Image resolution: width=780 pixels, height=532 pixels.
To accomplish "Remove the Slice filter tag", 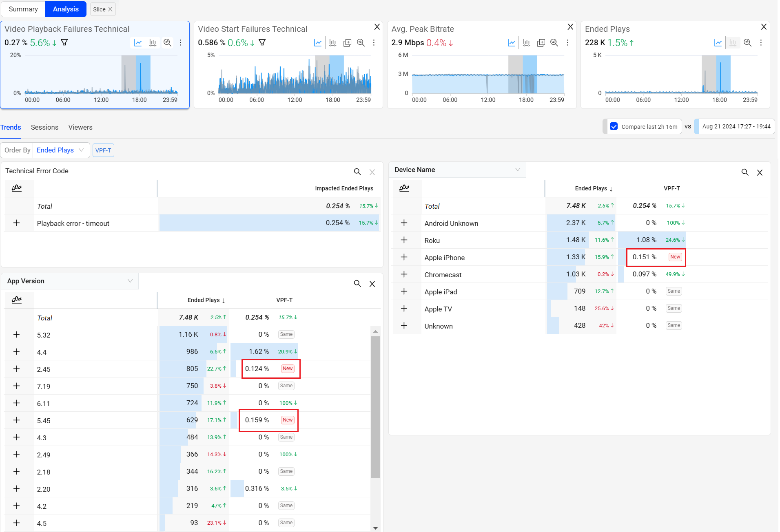I will click(x=110, y=9).
